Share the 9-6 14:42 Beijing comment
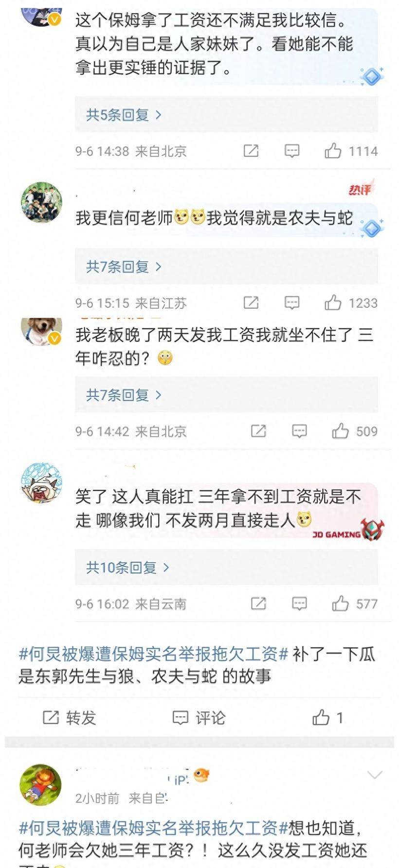Viewport: 399px width, 868px height. (x=258, y=431)
